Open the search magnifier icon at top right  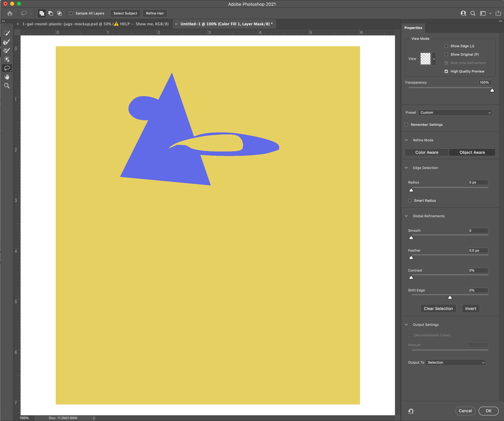coord(473,13)
